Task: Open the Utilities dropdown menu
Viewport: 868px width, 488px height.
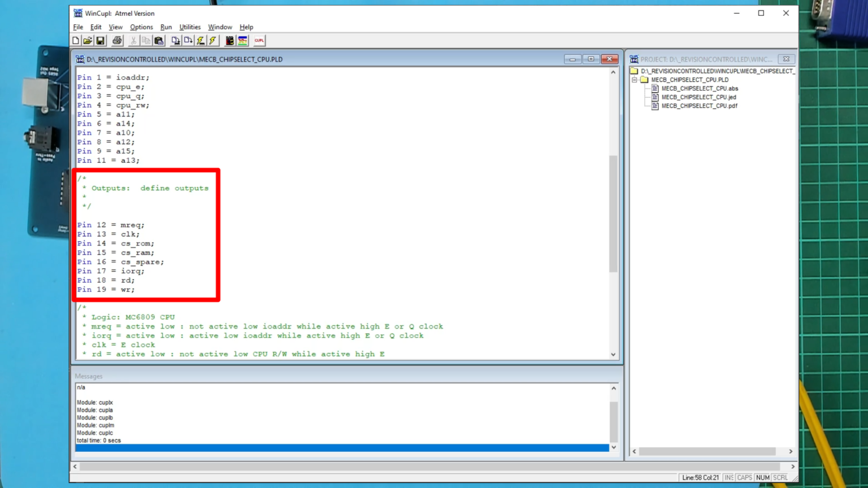Action: pos(190,27)
